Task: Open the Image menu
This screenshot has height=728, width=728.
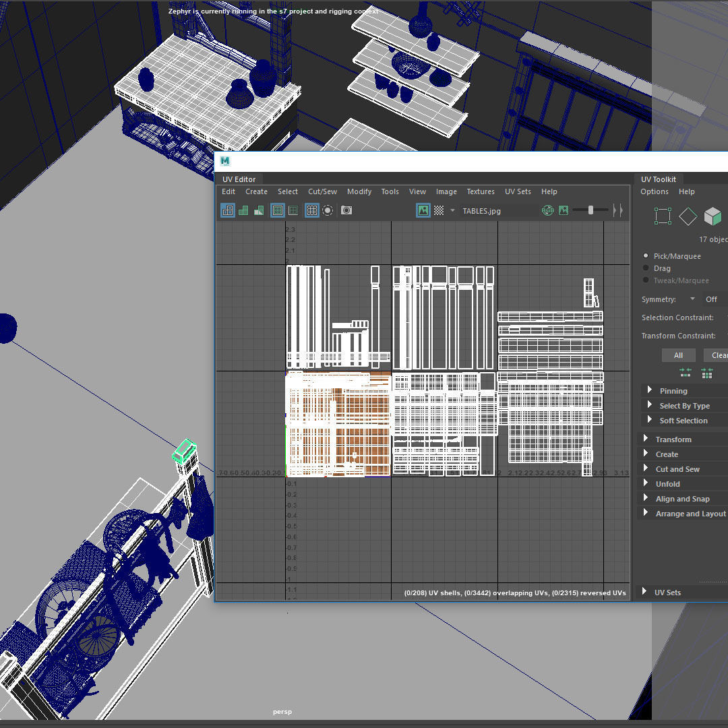Action: click(x=446, y=191)
